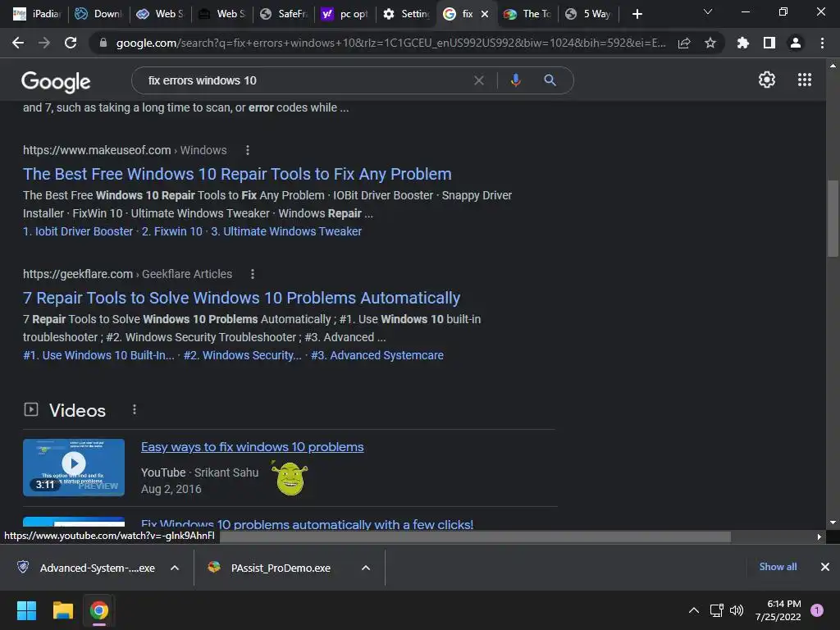Switch to the iPadian tab
This screenshot has width=840, height=630.
tap(38, 14)
